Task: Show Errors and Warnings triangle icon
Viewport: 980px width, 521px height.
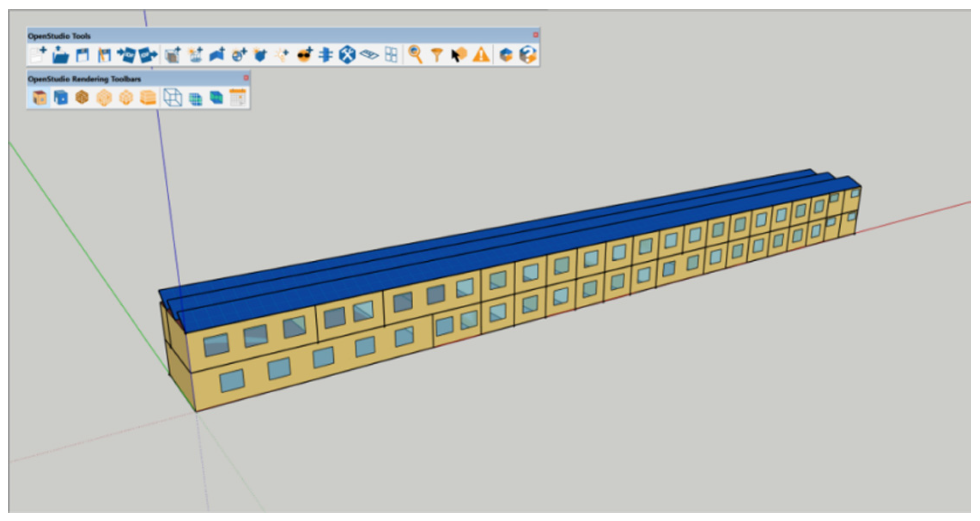Action: point(481,55)
